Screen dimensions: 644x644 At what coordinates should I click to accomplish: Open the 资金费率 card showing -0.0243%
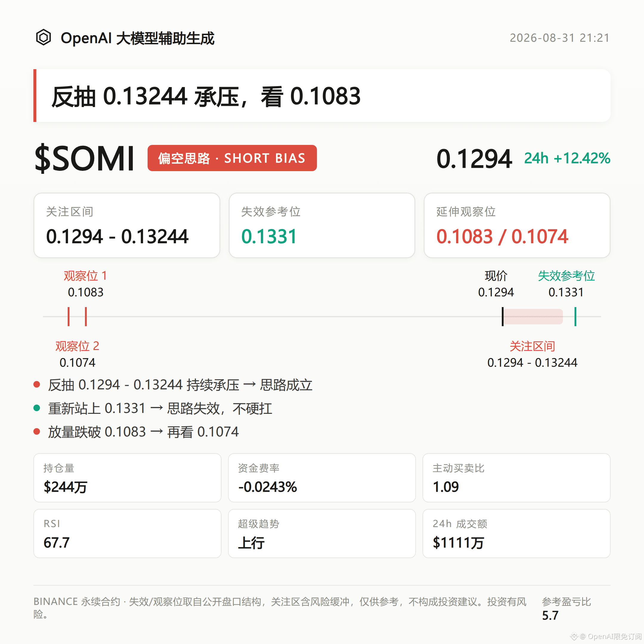point(322,478)
